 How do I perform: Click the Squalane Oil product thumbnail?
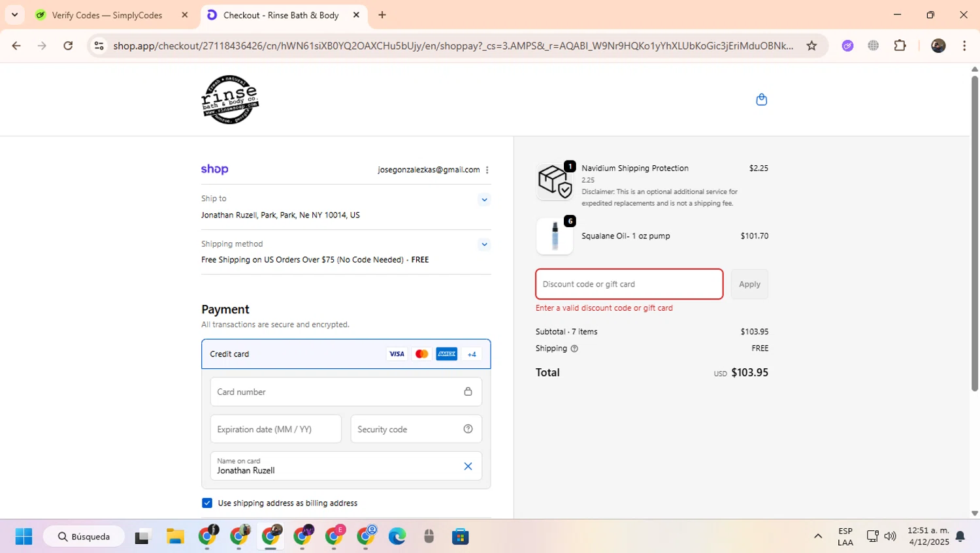[555, 236]
